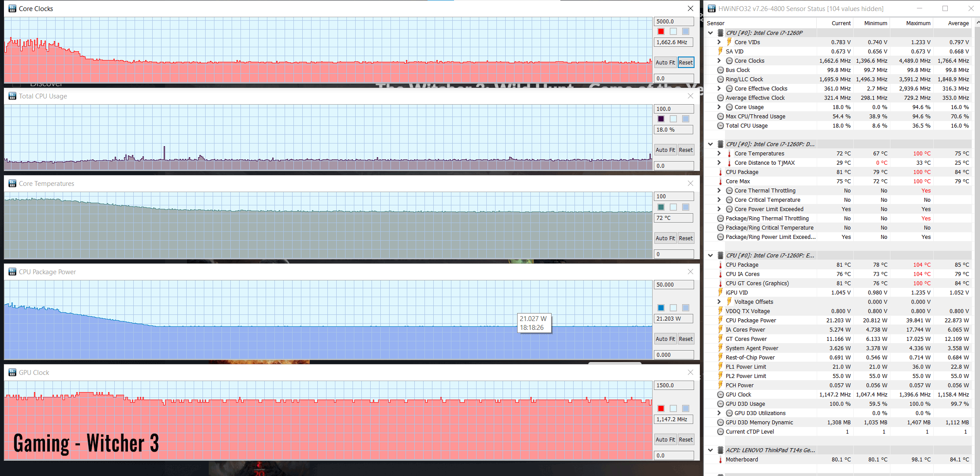Expand the Voltage Offsets row
The image size is (980, 476).
pos(719,302)
